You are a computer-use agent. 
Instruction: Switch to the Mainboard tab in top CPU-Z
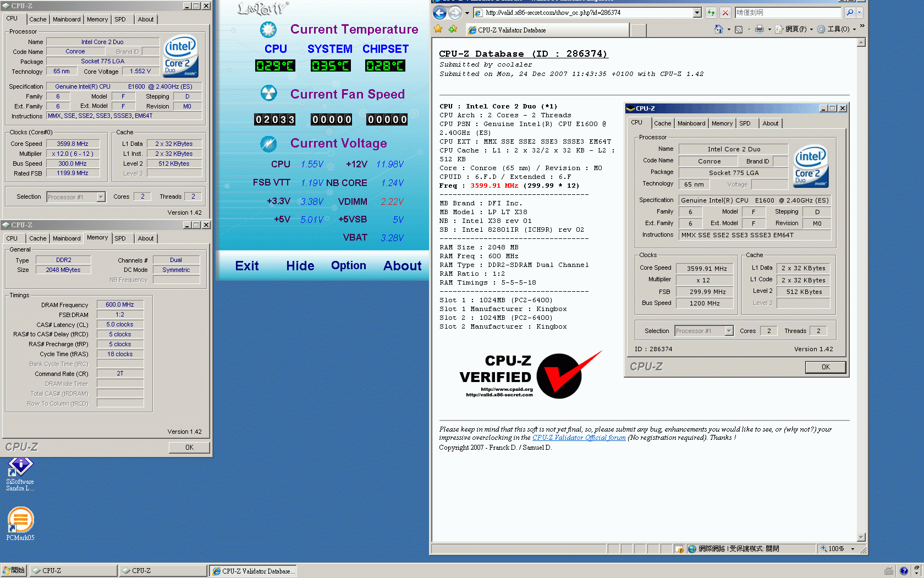pyautogui.click(x=67, y=19)
